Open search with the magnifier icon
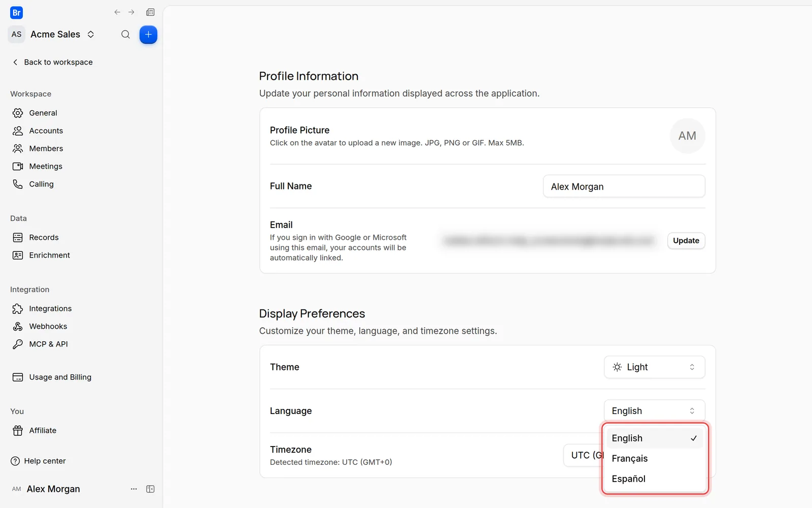Image resolution: width=812 pixels, height=508 pixels. (x=125, y=35)
